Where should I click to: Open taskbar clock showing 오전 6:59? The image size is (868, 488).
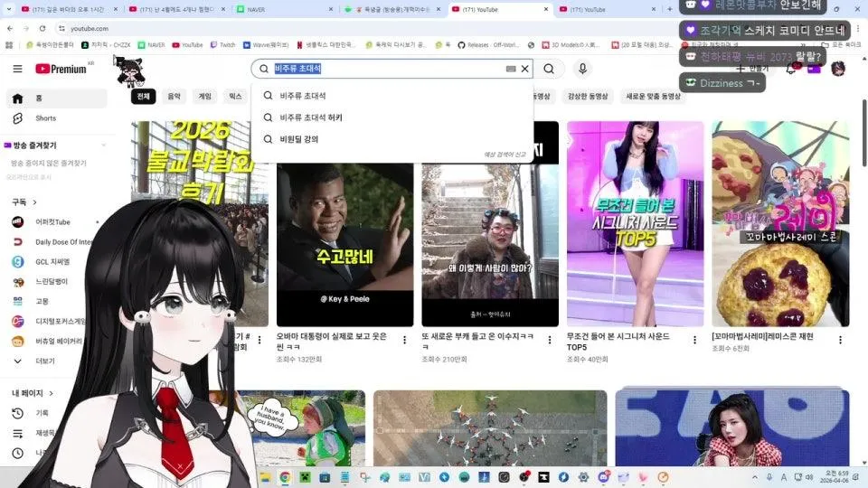point(833,477)
